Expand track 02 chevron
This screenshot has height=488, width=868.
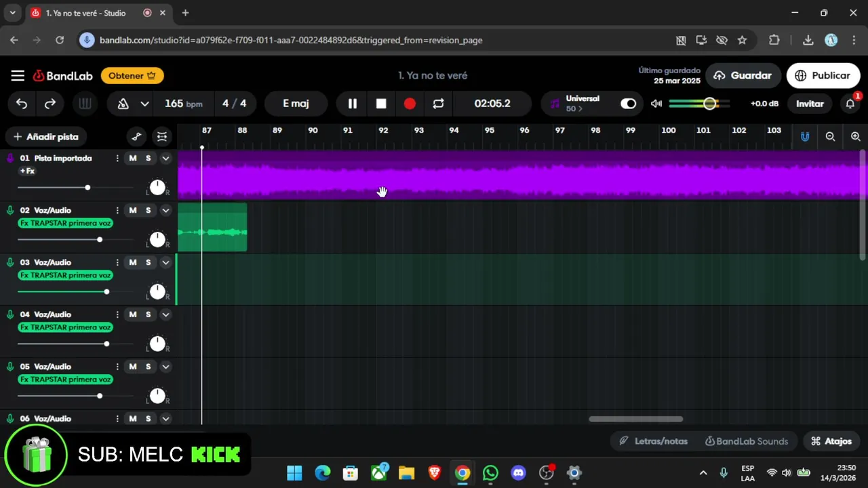165,210
